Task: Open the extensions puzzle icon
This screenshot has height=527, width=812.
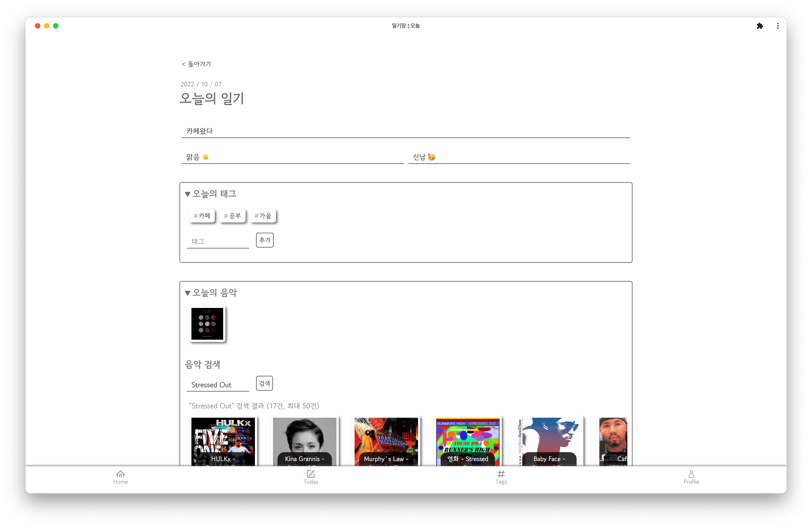Action: tap(759, 26)
